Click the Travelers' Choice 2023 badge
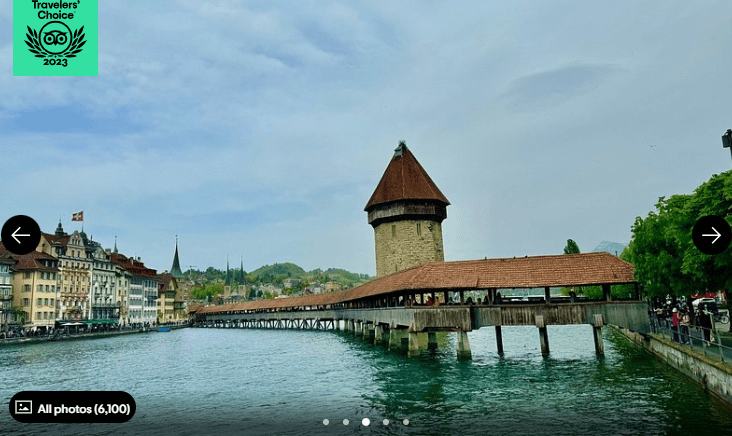This screenshot has width=732, height=436. (55, 36)
